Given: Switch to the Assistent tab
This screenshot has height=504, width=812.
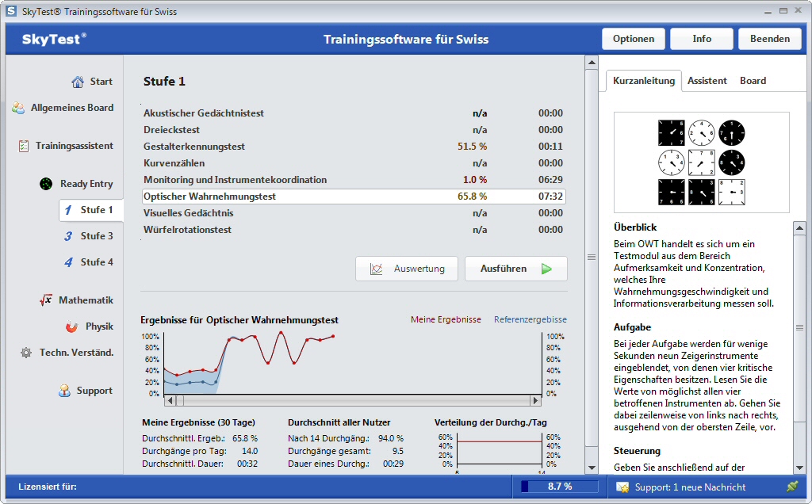Looking at the screenshot, I should pyautogui.click(x=707, y=81).
